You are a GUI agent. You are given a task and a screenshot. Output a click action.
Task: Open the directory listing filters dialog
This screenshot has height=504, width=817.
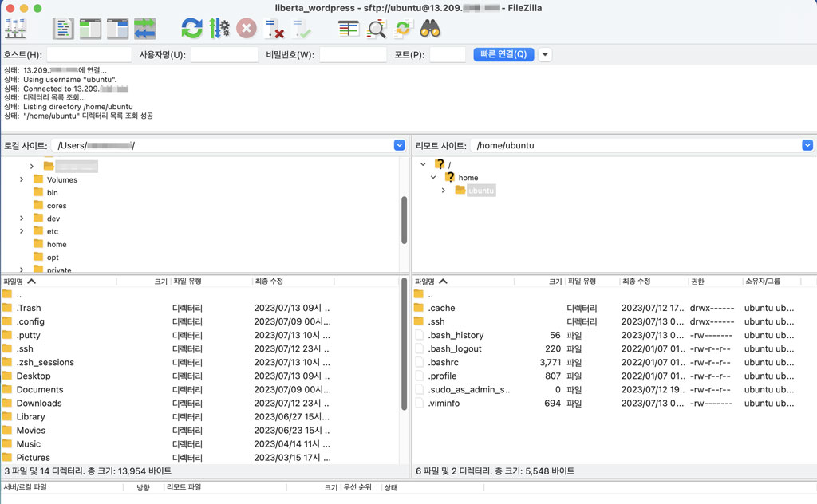(349, 29)
